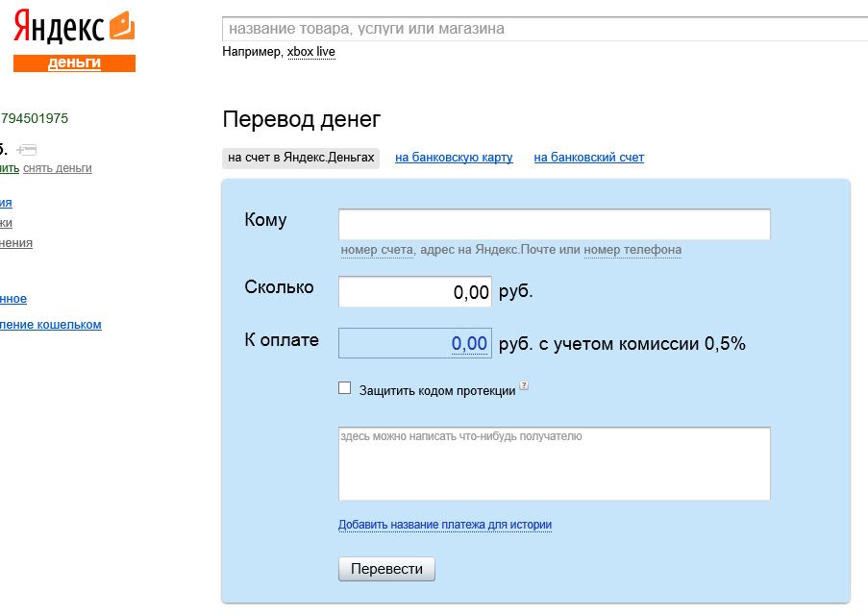Click the номер телефона hint link

coord(632,250)
